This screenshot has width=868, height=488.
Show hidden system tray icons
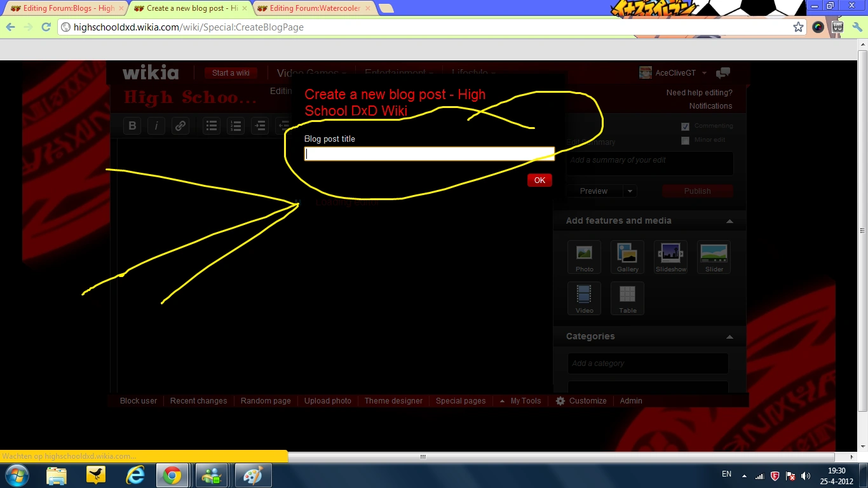click(x=745, y=475)
